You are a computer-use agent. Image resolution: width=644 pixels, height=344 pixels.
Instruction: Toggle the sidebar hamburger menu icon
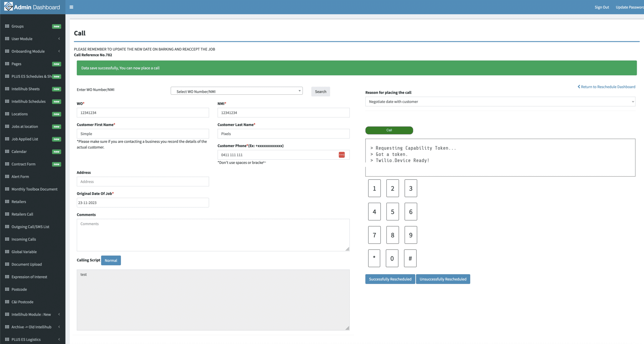point(71,7)
